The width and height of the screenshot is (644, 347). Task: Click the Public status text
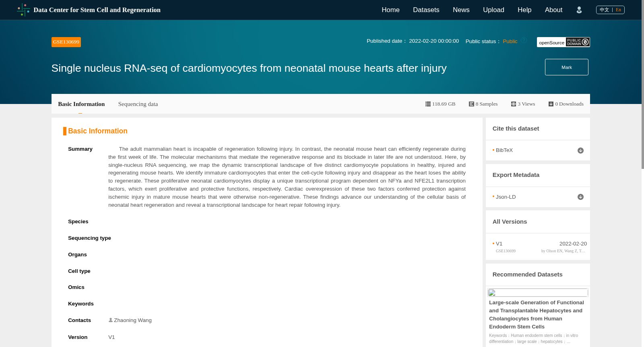click(510, 41)
